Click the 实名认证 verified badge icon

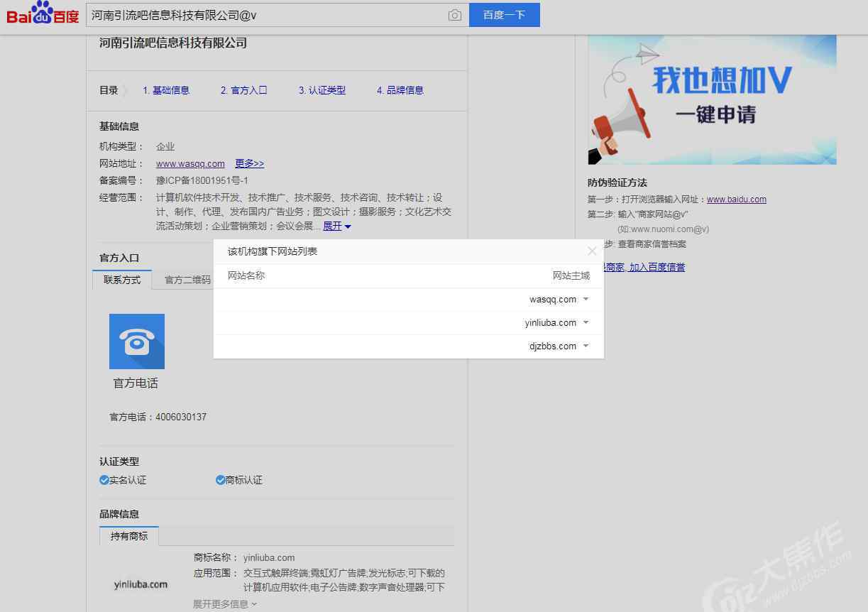click(x=104, y=480)
